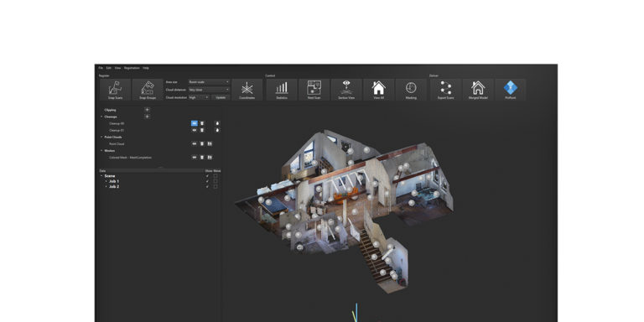Uncheck Show for the Scene row
644x322 pixels.
207,176
